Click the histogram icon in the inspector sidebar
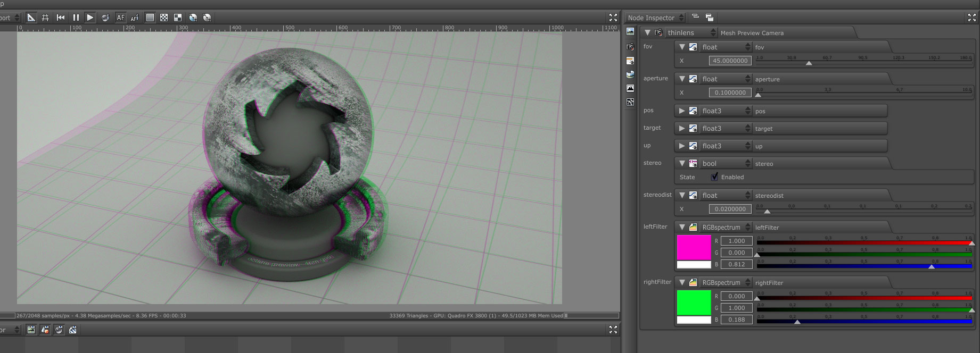The width and height of the screenshot is (980, 353). 630,88
